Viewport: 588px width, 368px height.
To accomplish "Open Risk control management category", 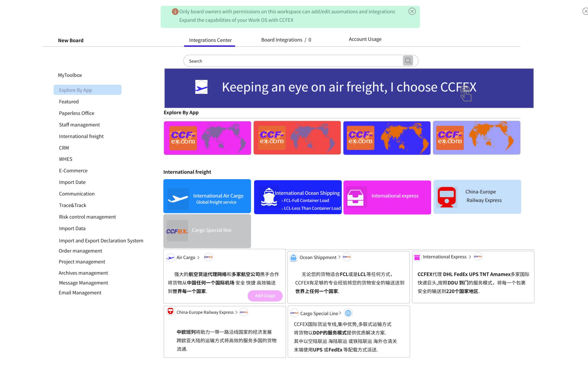I will pyautogui.click(x=87, y=217).
